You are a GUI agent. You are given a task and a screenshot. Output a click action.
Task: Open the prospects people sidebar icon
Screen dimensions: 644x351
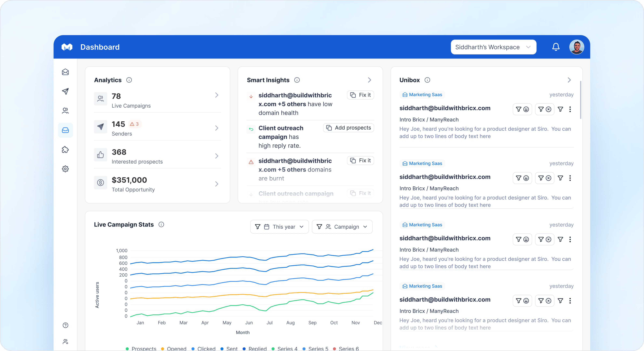[x=65, y=110]
